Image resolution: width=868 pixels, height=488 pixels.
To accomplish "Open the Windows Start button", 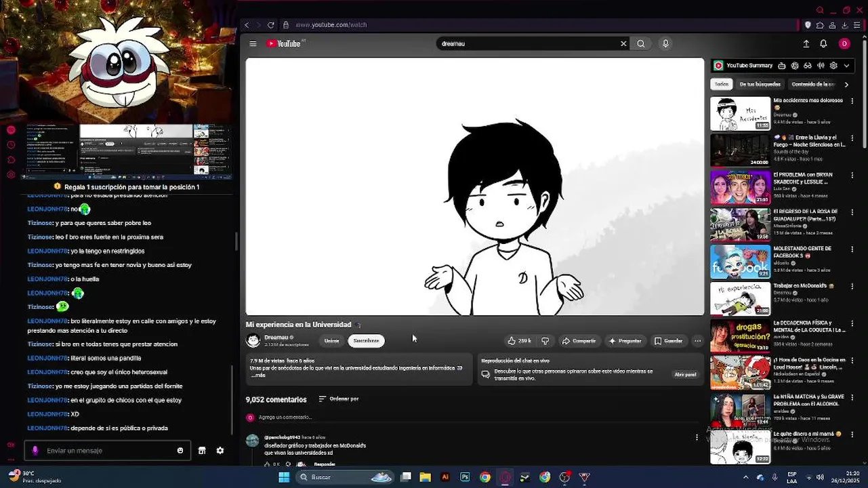I will click(x=284, y=477).
